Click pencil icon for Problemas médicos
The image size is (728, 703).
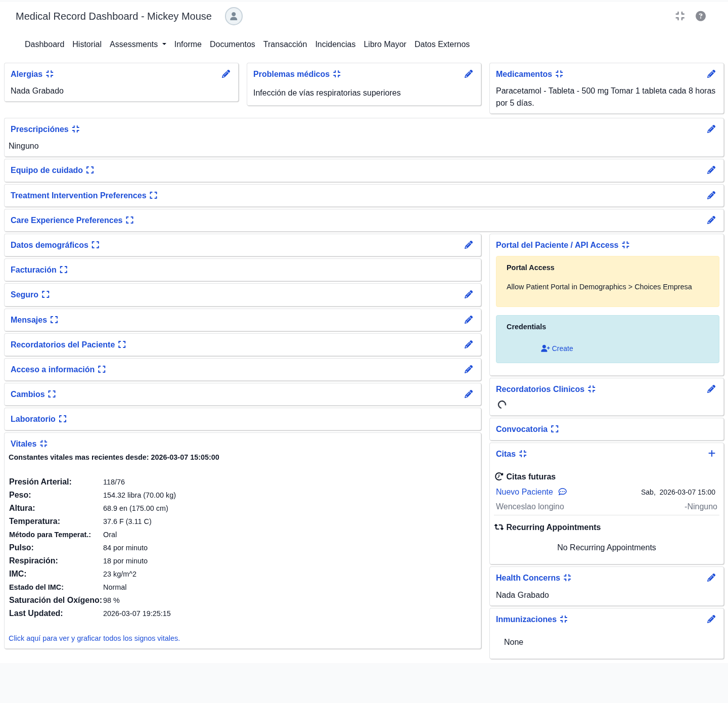coord(469,74)
